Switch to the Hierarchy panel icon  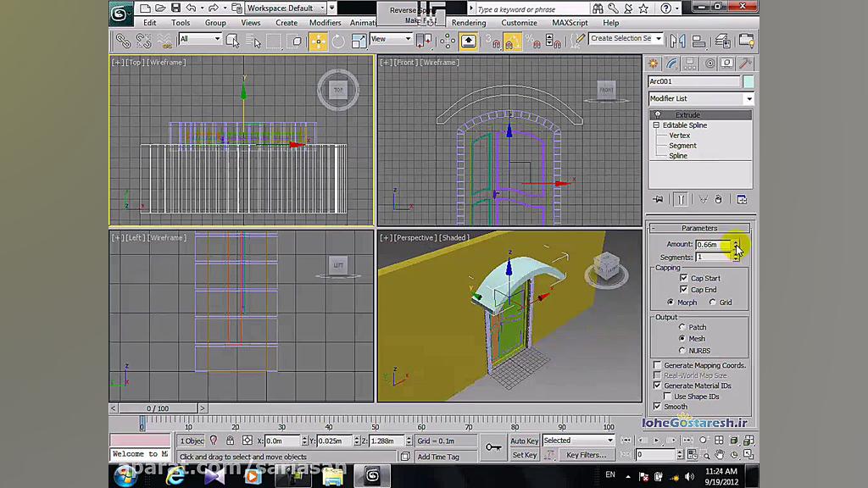(x=690, y=64)
